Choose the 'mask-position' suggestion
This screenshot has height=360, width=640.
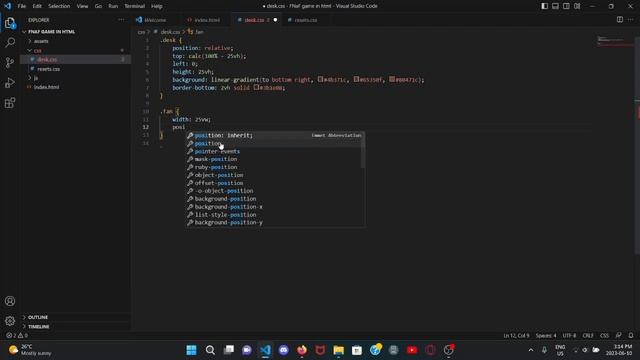tap(273, 159)
